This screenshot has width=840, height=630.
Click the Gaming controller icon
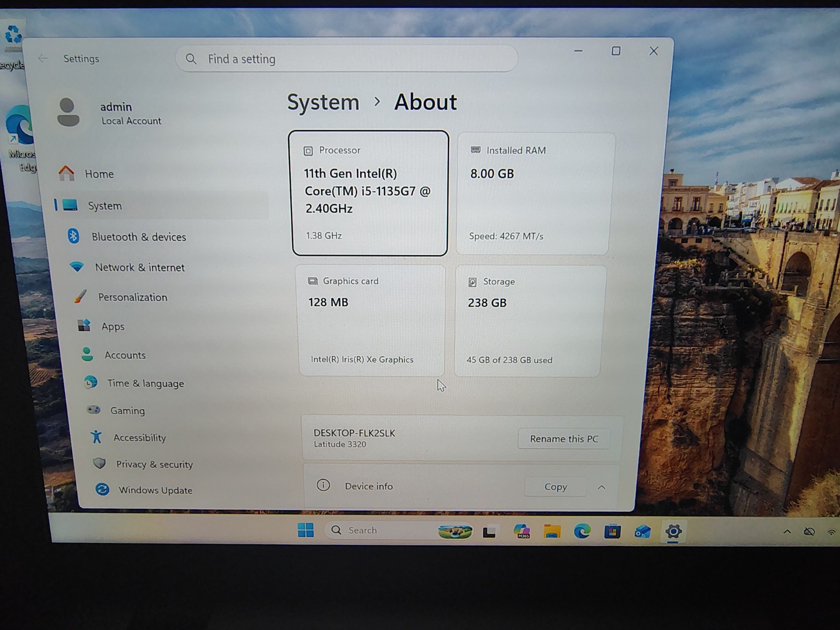(x=93, y=409)
